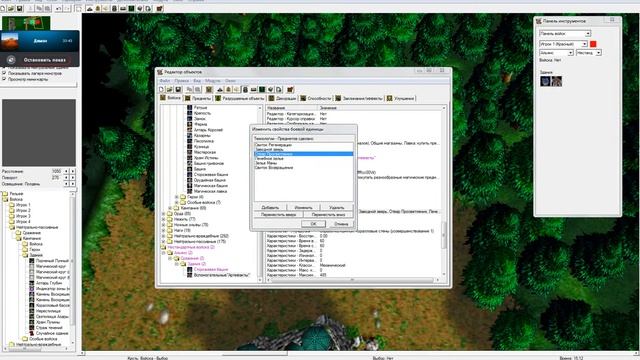640x360 pixels.
Task: Expand Кампания (69) folder in unit tree
Action: 170,208
